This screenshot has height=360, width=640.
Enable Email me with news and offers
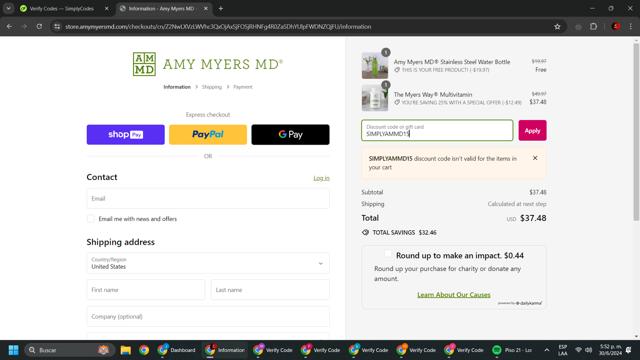[91, 219]
